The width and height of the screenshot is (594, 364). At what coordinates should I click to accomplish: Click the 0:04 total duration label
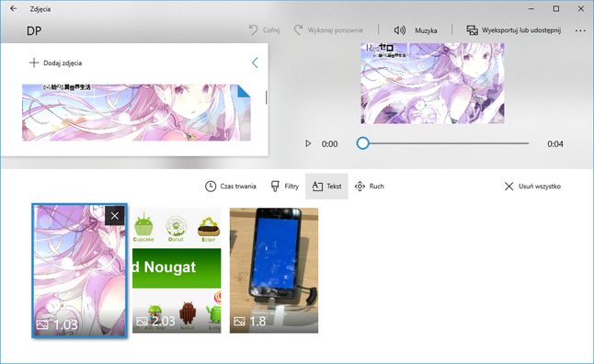[x=555, y=144]
